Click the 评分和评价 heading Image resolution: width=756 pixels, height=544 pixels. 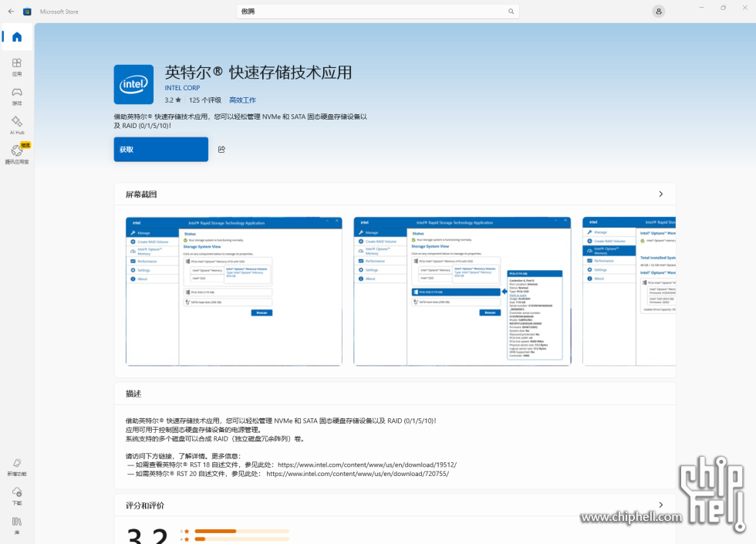[x=145, y=505]
